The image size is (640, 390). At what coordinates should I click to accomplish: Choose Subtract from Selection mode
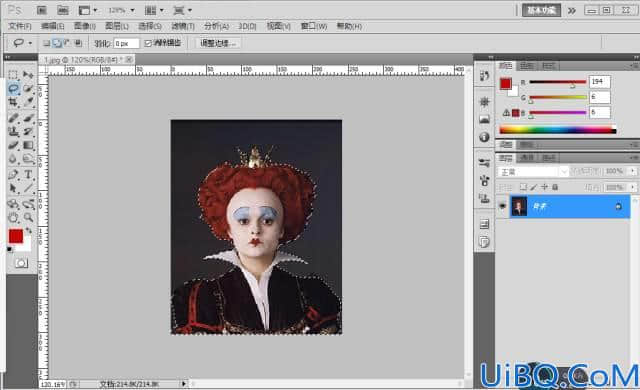tap(67, 43)
